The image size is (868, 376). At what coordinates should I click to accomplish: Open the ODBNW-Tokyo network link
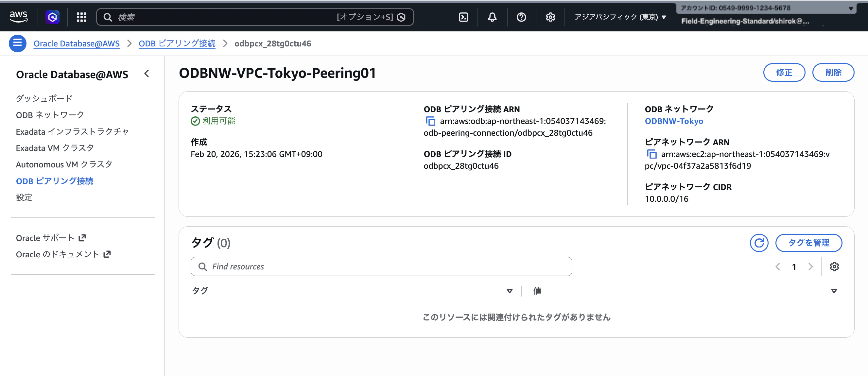coord(674,121)
